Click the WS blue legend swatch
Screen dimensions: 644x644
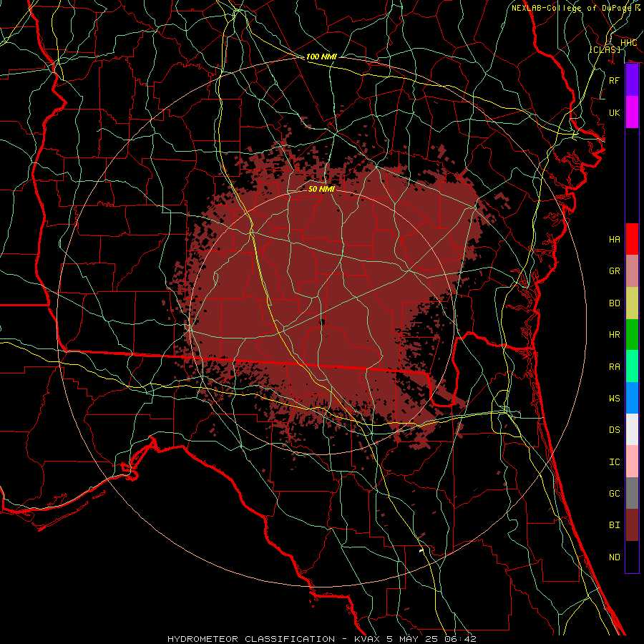[x=632, y=398]
